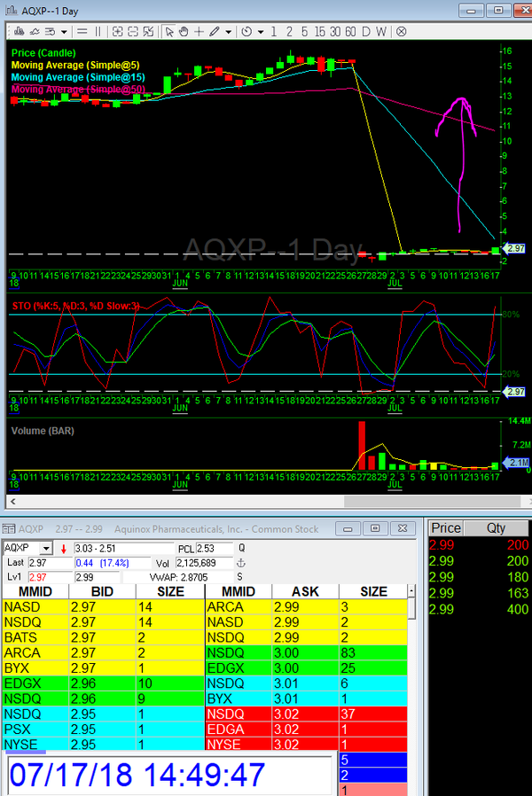Click the Qty column header

pyautogui.click(x=496, y=527)
